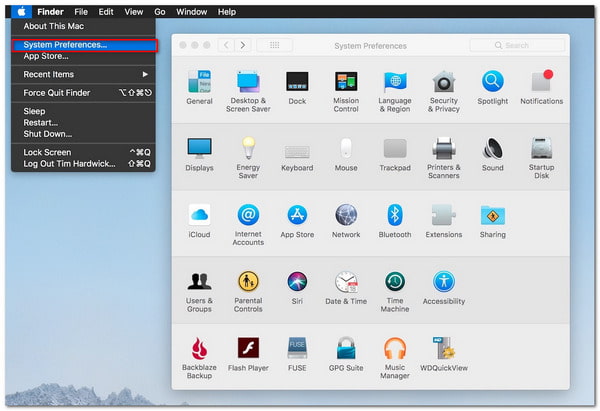Open Language & Region preferences
Image resolution: width=600 pixels, height=411 pixels.
(395, 91)
